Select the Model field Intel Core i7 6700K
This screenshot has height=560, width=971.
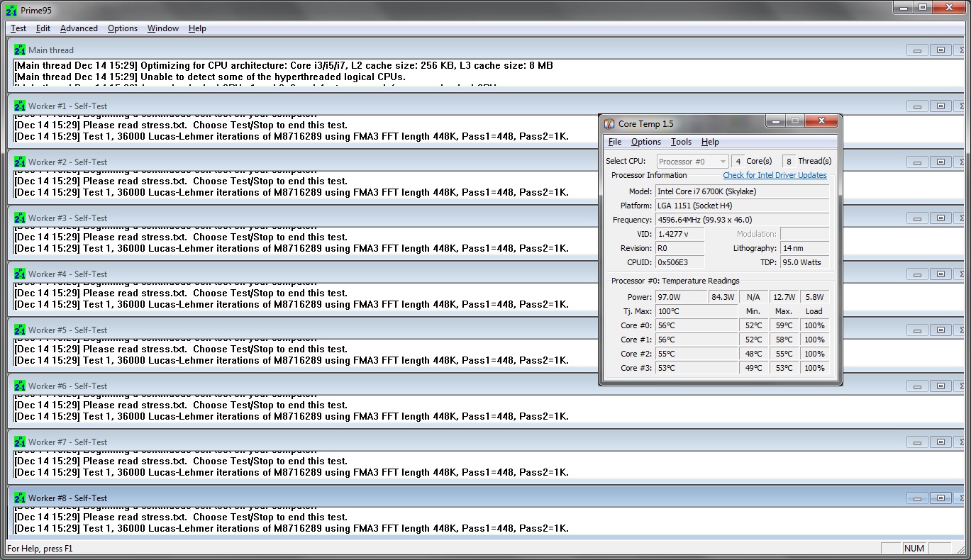pos(742,191)
